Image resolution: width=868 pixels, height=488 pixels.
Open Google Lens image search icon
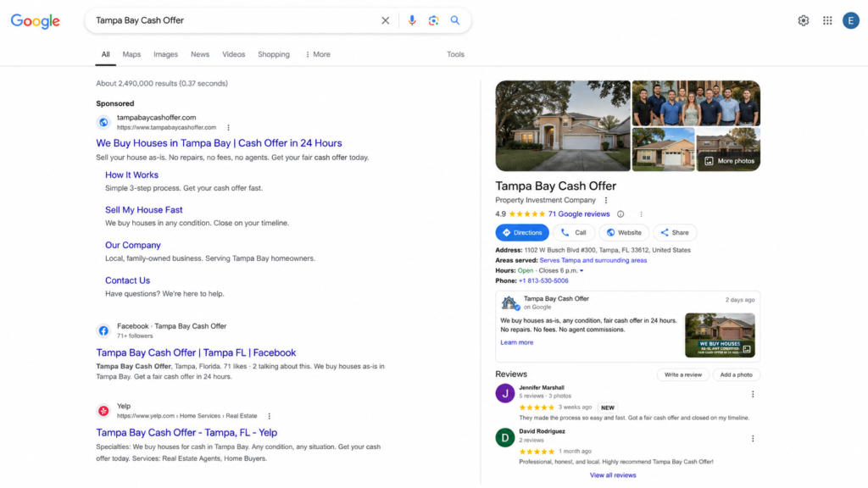tap(433, 20)
